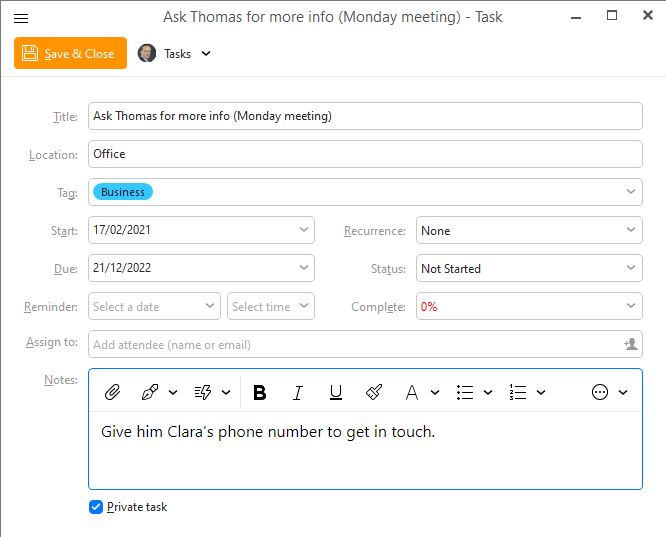
Task: Click the Save & Close button
Action: click(70, 54)
